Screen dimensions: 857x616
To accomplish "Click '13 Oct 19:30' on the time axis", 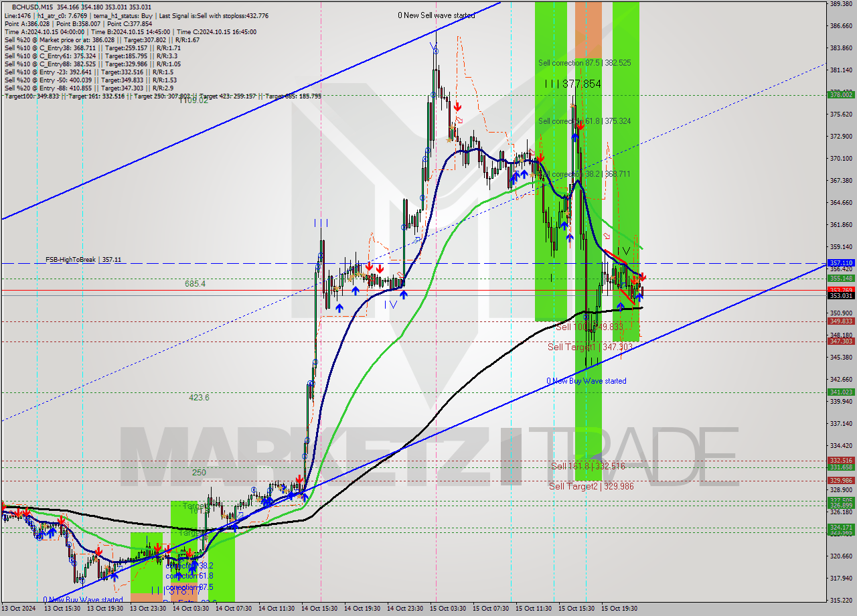I will tap(105, 609).
